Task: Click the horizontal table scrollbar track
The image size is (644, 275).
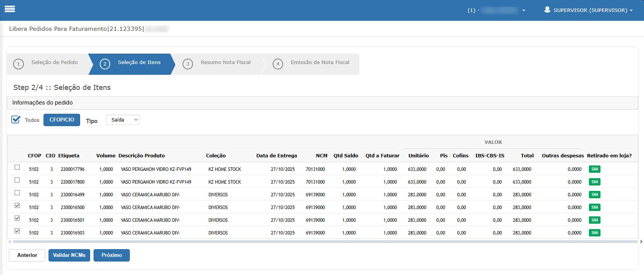Action: click(x=324, y=242)
